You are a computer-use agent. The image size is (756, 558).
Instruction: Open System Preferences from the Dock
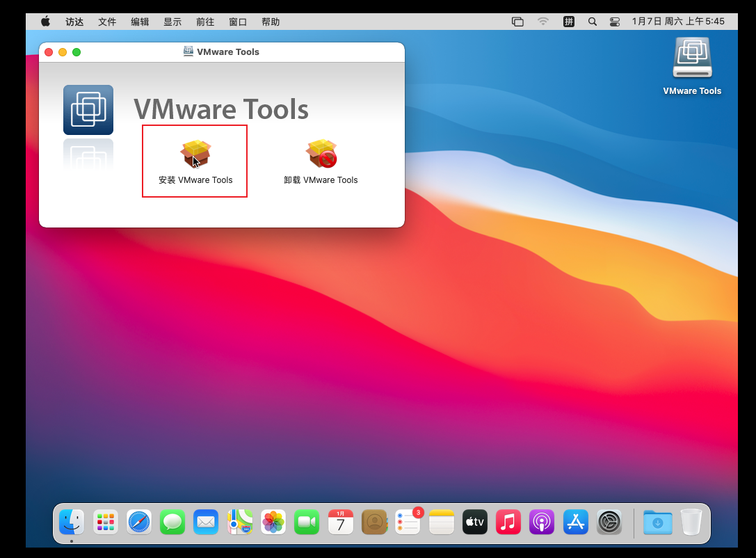(609, 522)
